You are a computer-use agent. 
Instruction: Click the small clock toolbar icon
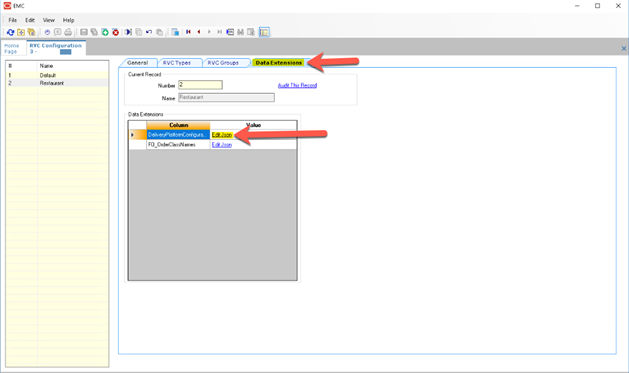point(47,32)
